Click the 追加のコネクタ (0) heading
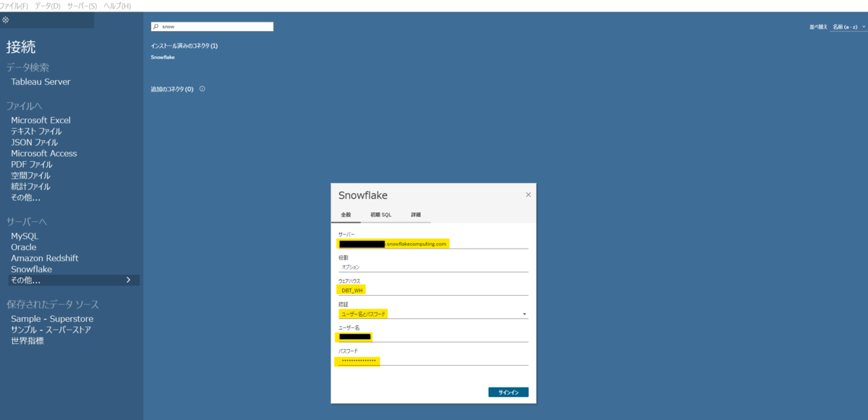The width and height of the screenshot is (868, 420). [171, 89]
